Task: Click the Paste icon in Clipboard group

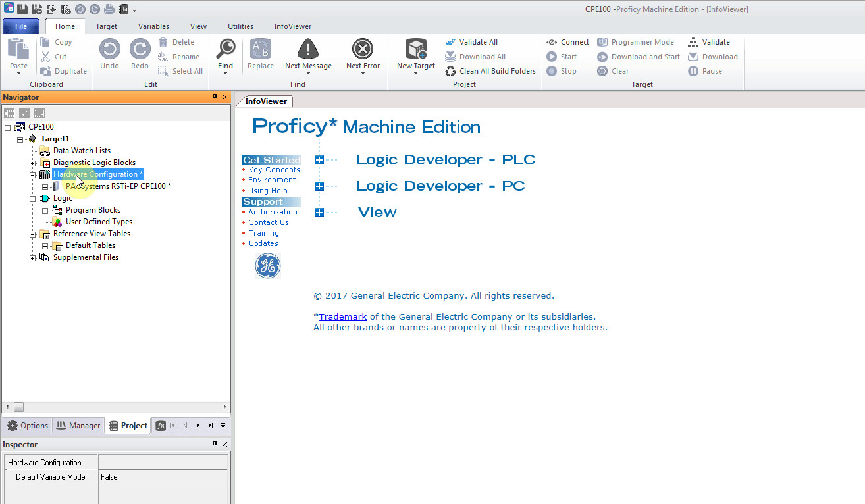Action: pos(18,49)
